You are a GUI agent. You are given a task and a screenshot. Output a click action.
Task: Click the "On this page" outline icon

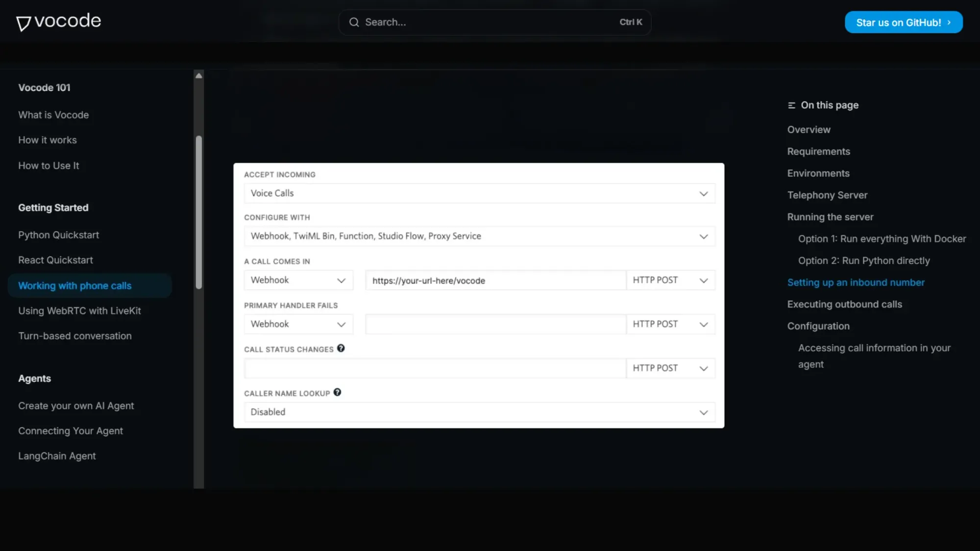(791, 105)
